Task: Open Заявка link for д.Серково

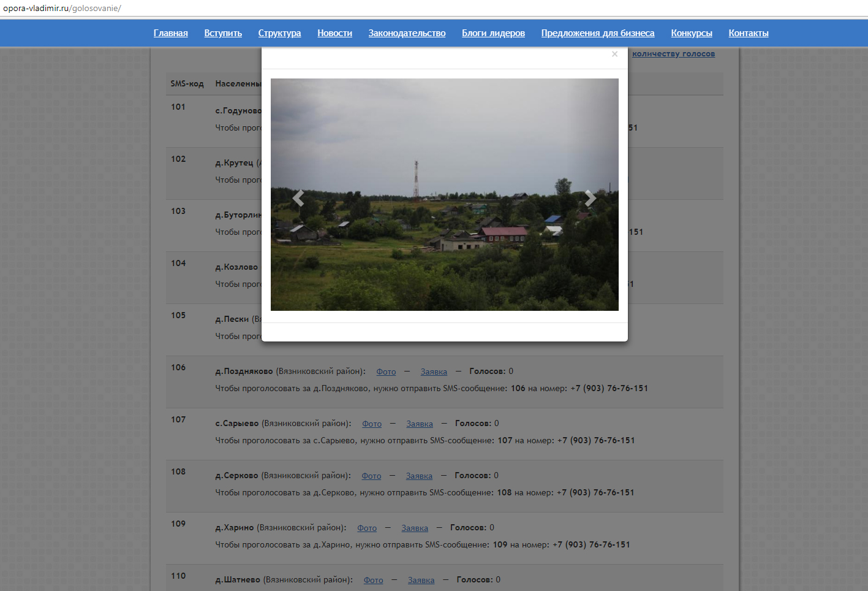Action: [419, 476]
